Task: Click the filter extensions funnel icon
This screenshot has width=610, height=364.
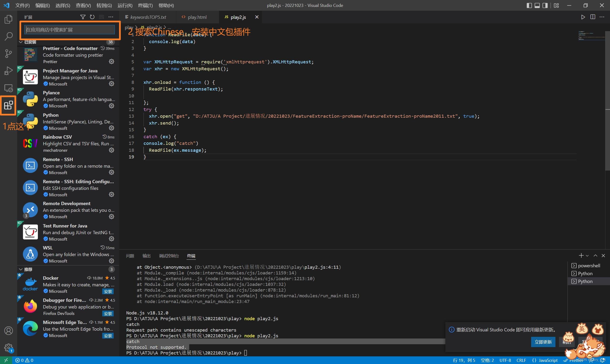Action: [83, 17]
